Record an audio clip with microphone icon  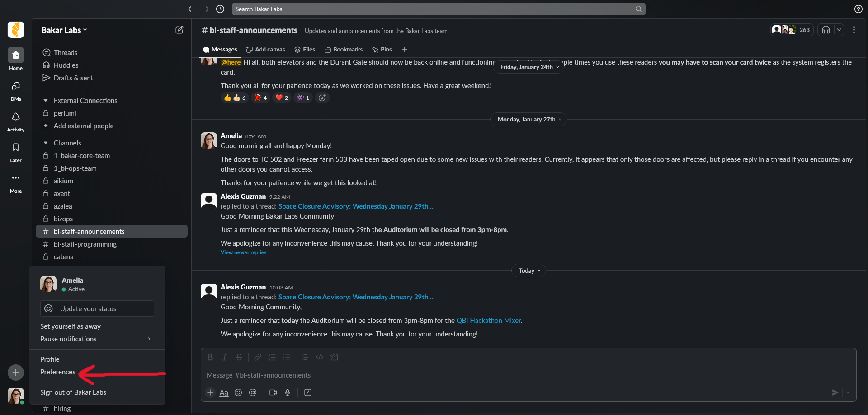288,392
